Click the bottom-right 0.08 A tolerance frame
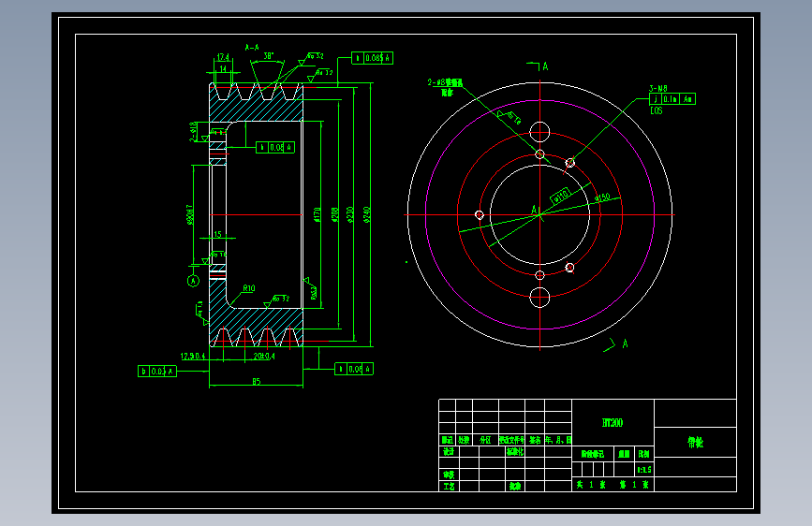This screenshot has width=812, height=526. pos(354,369)
